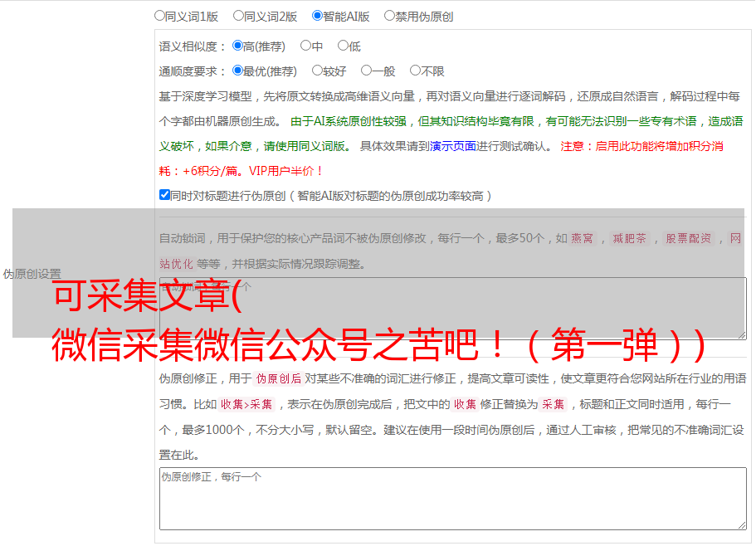Pick the 禁用伪原创 radio option
This screenshot has height=546, width=756.
tap(389, 16)
